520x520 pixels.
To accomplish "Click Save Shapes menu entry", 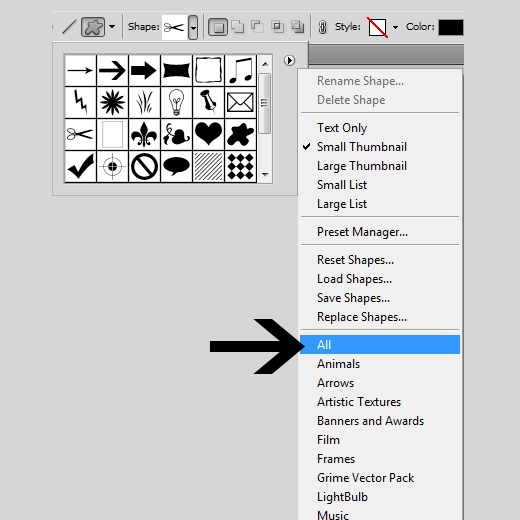I will (x=380, y=298).
